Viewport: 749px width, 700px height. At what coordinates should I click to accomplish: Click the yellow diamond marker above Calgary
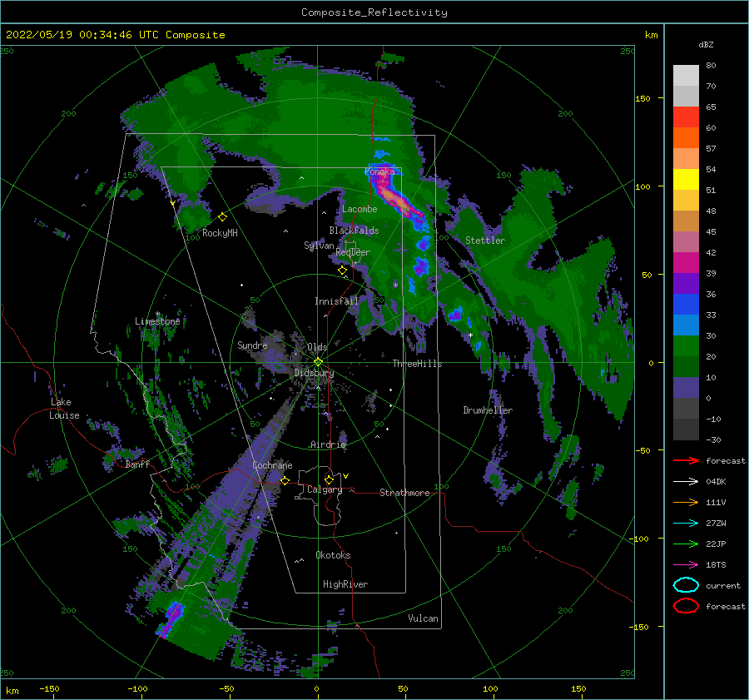pyautogui.click(x=329, y=479)
